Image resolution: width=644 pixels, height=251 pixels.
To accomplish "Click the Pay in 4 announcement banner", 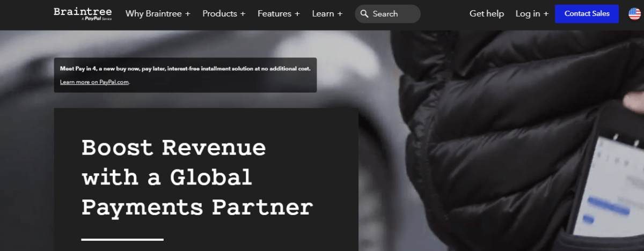I will click(185, 75).
